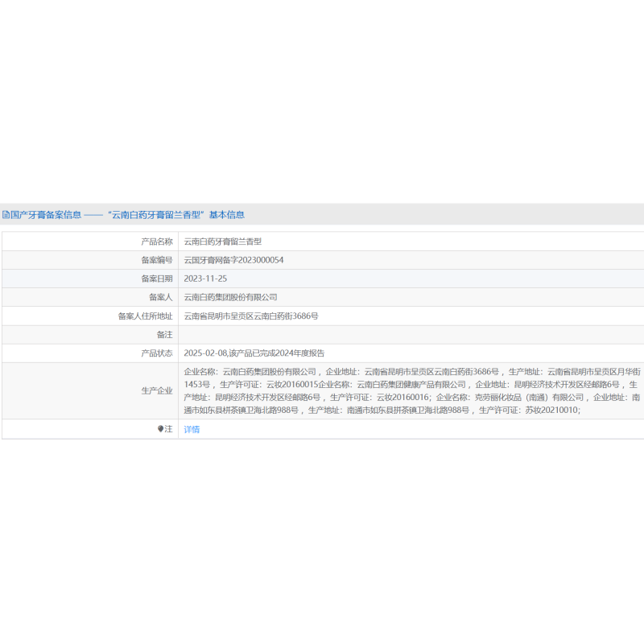This screenshot has width=644, height=644.
Task: Open the 详情 link
Action: (x=192, y=429)
